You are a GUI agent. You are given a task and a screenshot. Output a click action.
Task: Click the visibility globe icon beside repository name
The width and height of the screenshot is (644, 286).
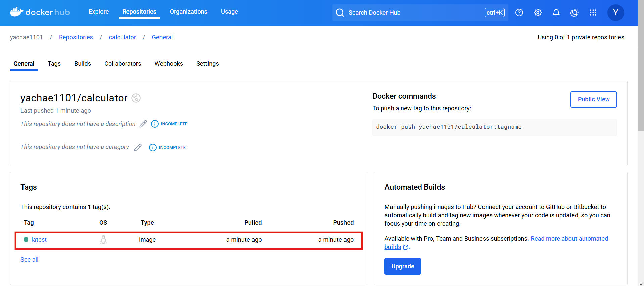(x=136, y=98)
